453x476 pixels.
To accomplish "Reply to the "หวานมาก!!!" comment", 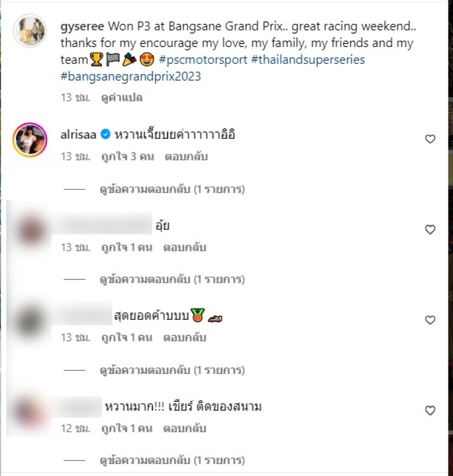I will pyautogui.click(x=185, y=428).
